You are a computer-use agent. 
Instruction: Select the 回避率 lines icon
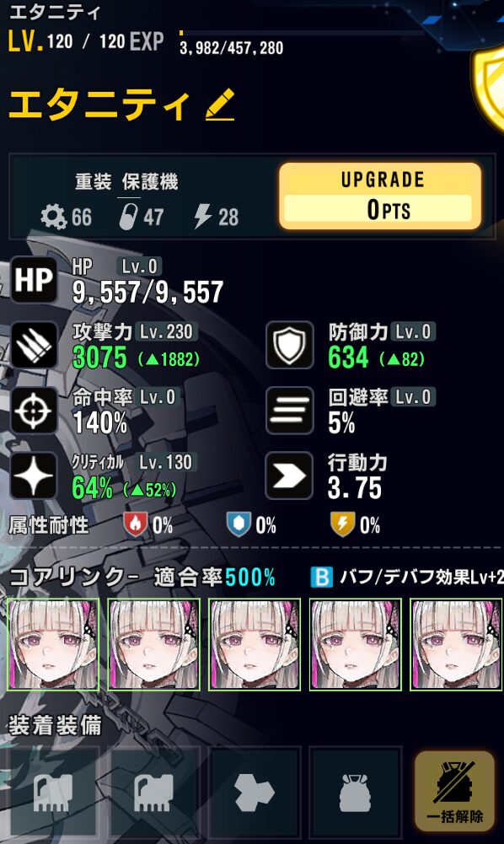pyautogui.click(x=290, y=410)
